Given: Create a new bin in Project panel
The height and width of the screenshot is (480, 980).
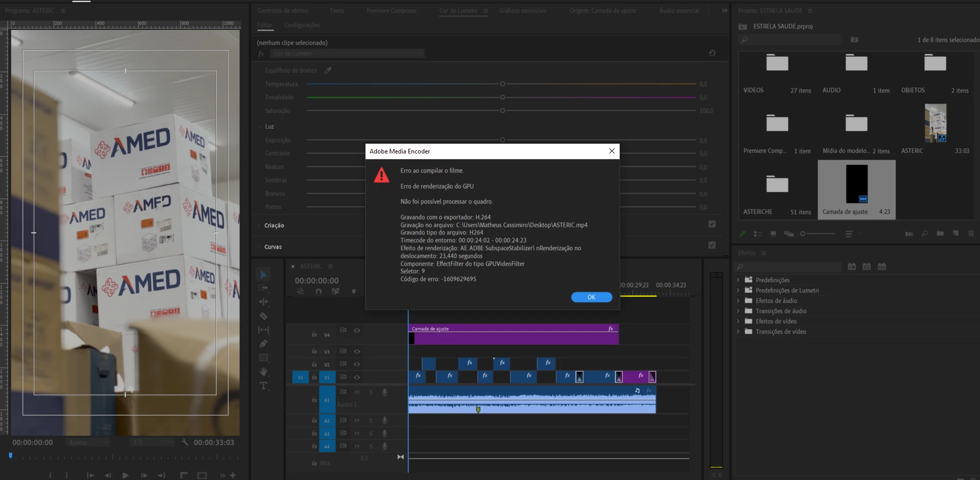Looking at the screenshot, I should pyautogui.click(x=940, y=234).
